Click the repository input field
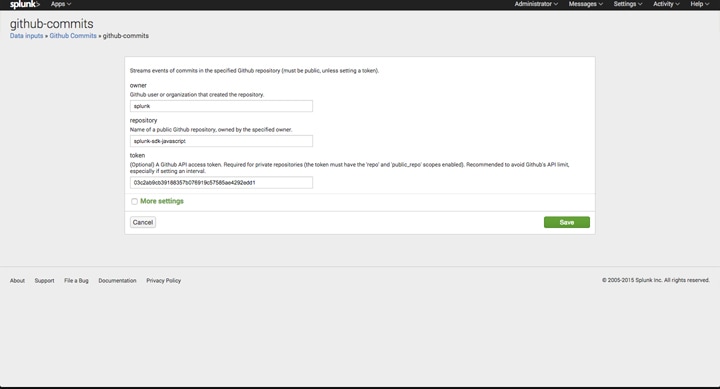The image size is (720, 389). tap(221, 141)
